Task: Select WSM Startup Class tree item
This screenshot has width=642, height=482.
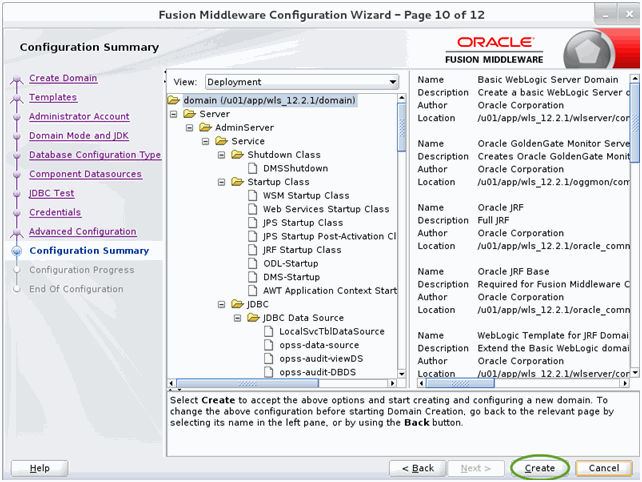Action: coord(306,195)
